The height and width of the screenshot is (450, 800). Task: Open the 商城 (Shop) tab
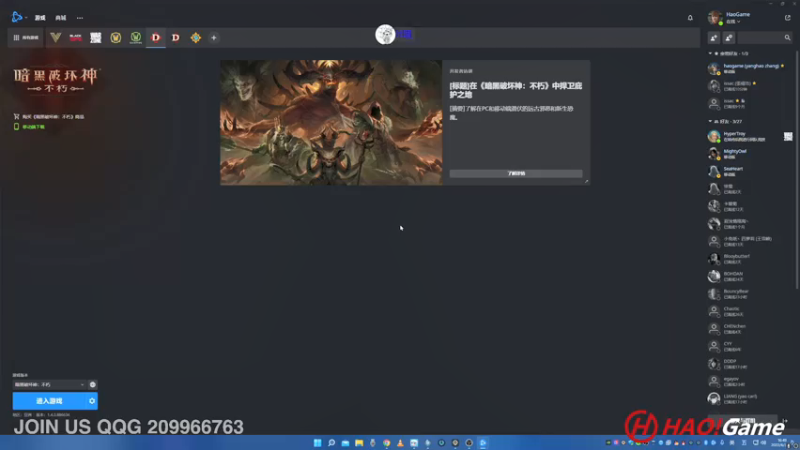tap(61, 18)
